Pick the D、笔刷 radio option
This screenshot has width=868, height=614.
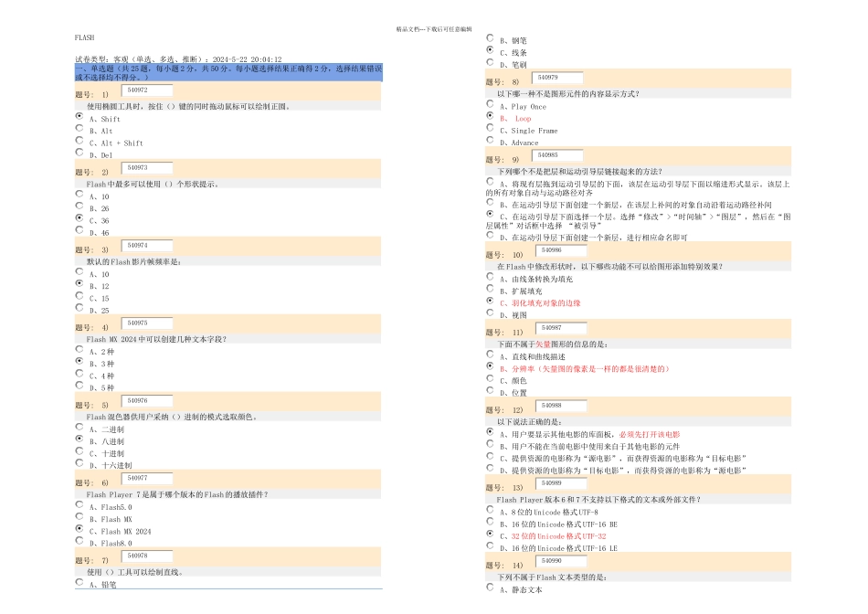(490, 61)
